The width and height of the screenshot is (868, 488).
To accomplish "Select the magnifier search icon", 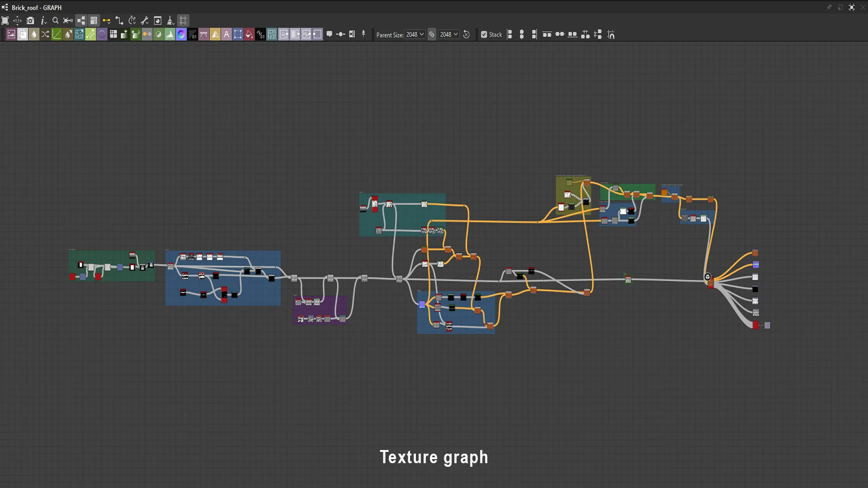I will (55, 20).
